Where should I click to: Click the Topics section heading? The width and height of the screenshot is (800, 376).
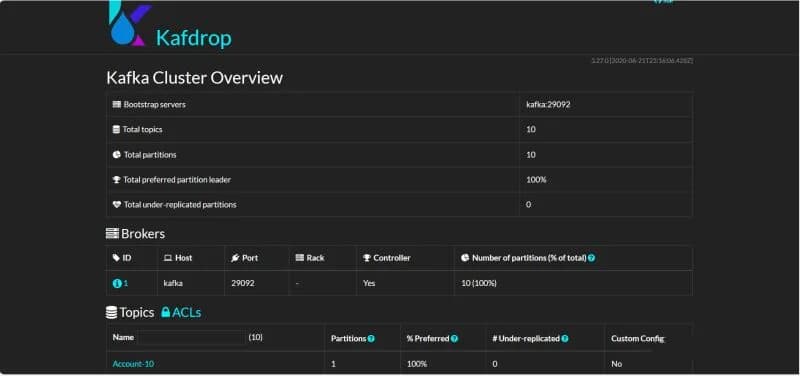pyautogui.click(x=137, y=312)
